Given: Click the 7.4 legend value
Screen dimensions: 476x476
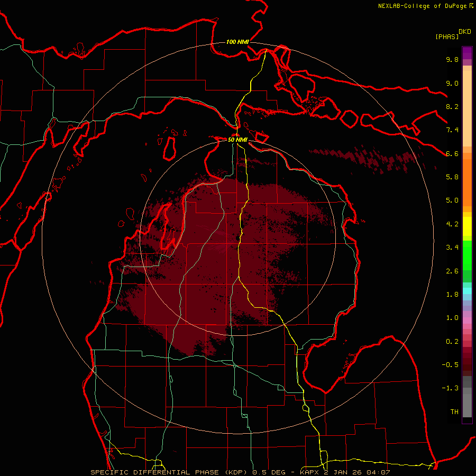Looking at the screenshot, I should point(452,130).
